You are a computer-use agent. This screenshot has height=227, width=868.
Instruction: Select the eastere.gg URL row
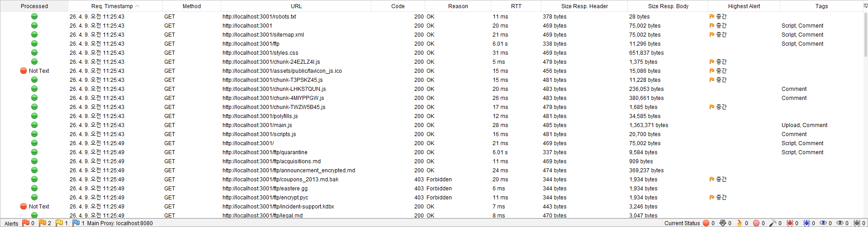(x=265, y=188)
